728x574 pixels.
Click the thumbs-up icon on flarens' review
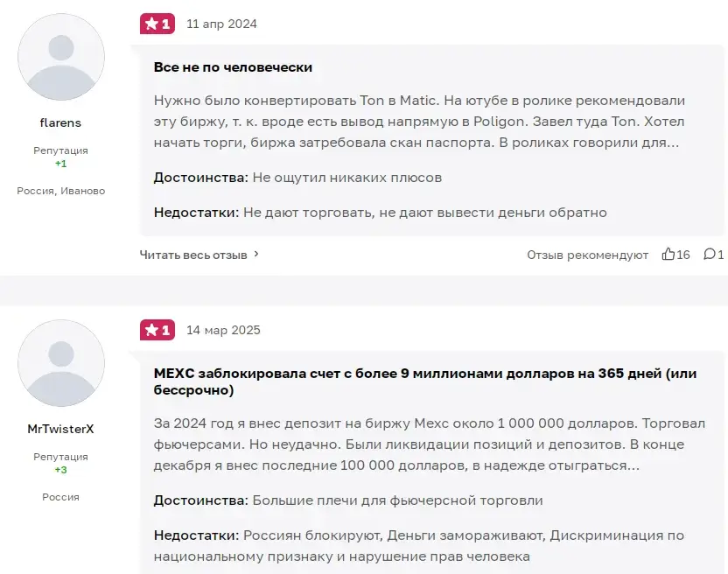click(x=668, y=254)
